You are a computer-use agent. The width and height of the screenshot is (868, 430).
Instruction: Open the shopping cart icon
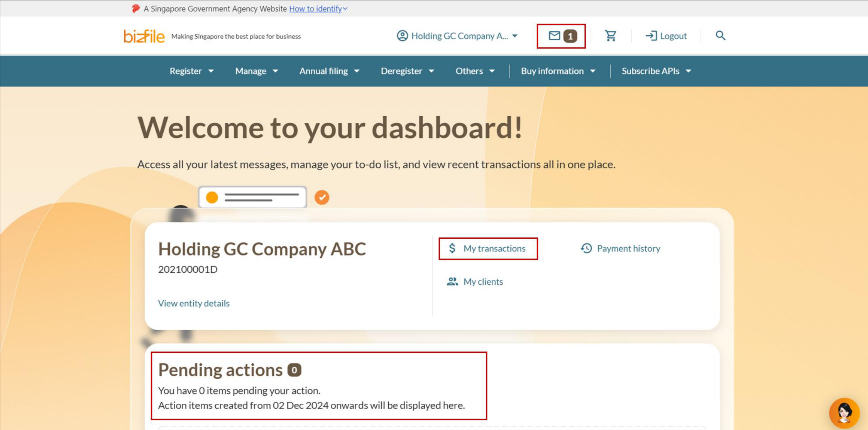click(x=611, y=36)
